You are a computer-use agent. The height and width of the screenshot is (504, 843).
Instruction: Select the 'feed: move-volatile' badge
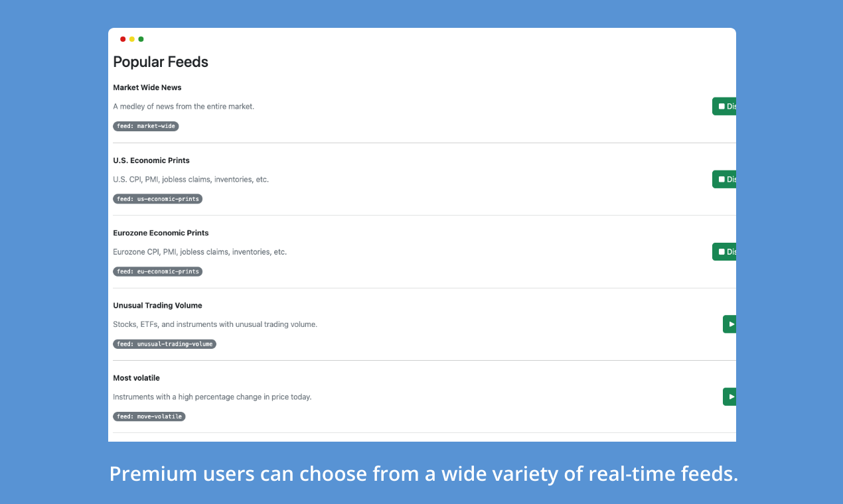coord(149,416)
